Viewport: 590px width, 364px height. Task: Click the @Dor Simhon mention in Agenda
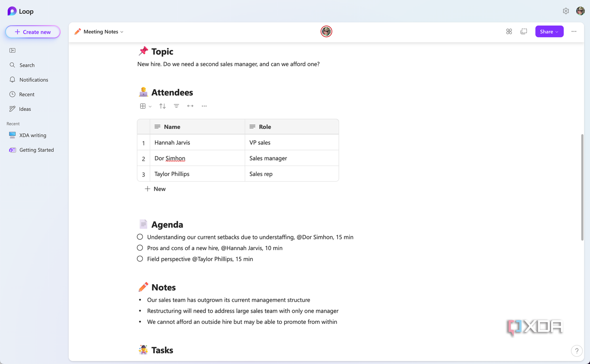click(315, 237)
